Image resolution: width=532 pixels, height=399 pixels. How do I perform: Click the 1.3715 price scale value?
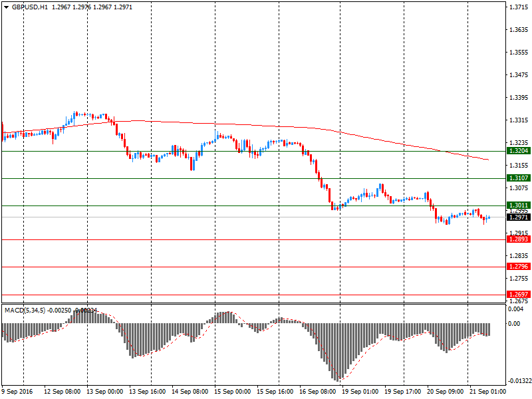519,7
